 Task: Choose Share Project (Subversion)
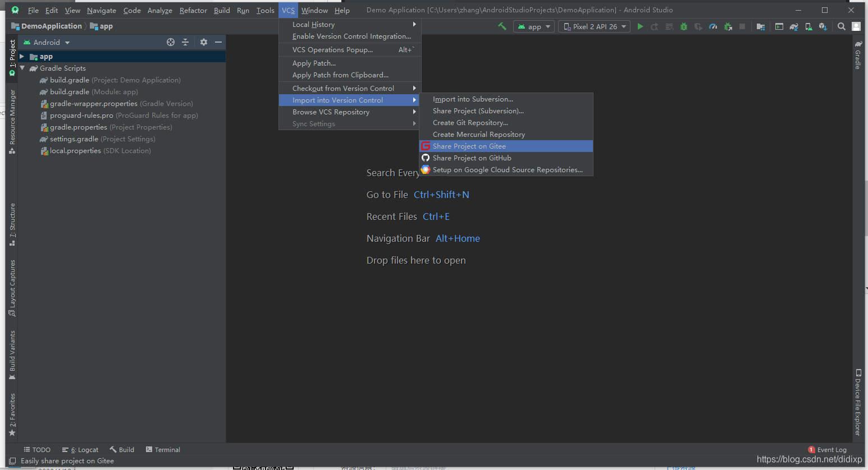click(506, 111)
